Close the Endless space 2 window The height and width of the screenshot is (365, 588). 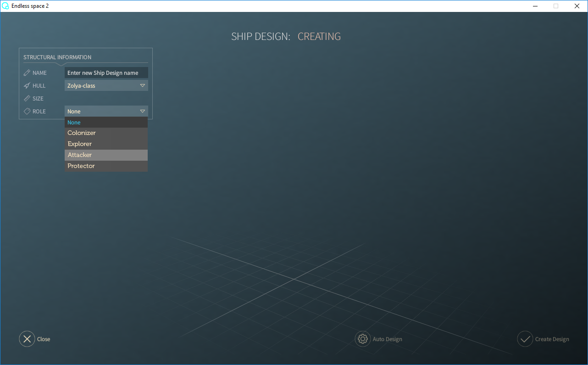577,6
